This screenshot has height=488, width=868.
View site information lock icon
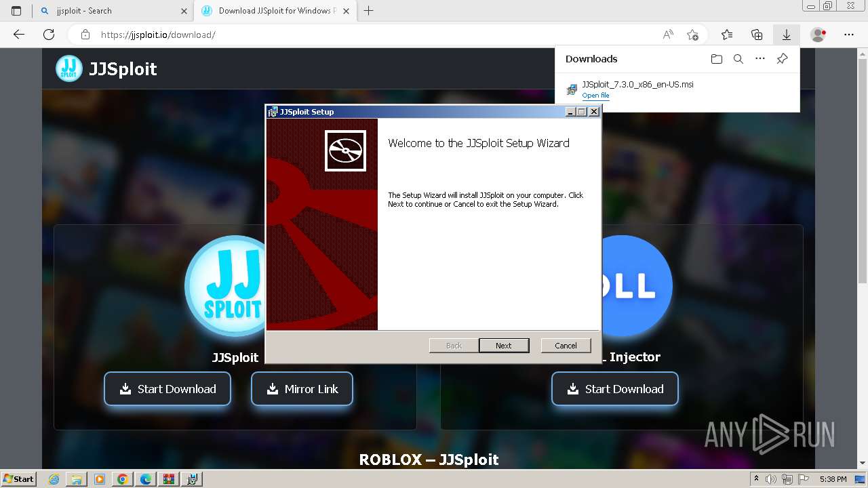click(85, 35)
